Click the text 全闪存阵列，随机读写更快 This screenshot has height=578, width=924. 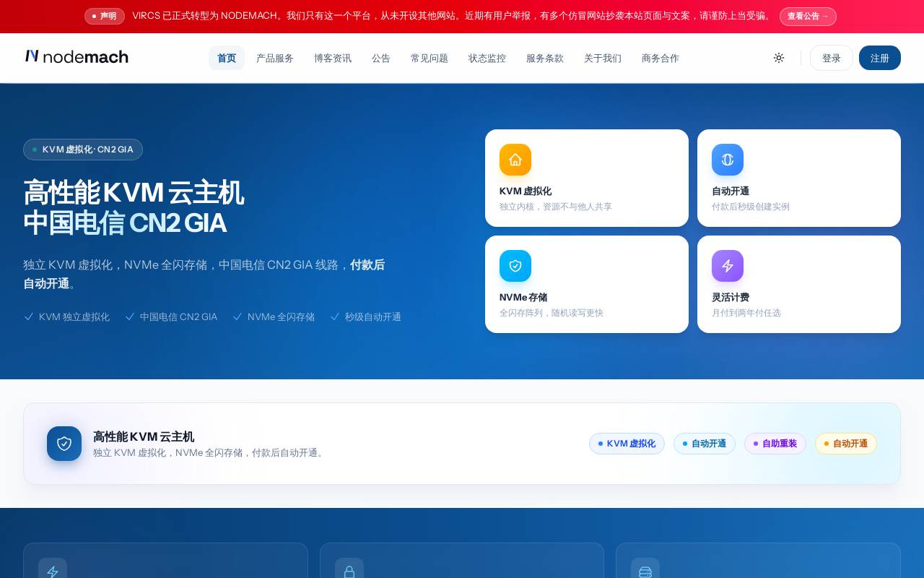click(552, 313)
